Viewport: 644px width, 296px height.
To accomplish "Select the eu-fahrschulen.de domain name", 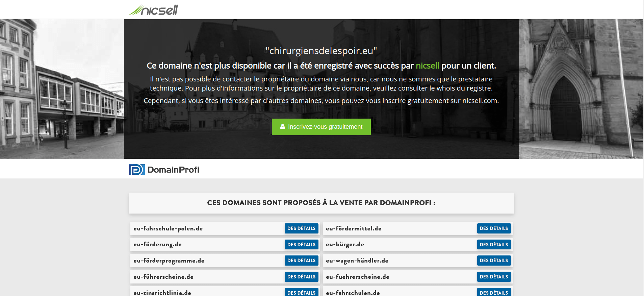I will click(x=353, y=293).
